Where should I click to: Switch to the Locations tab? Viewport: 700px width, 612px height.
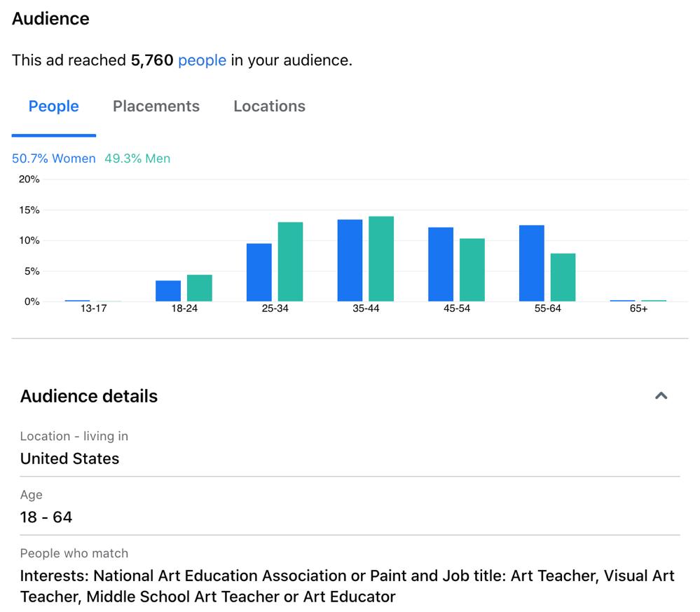pos(269,107)
